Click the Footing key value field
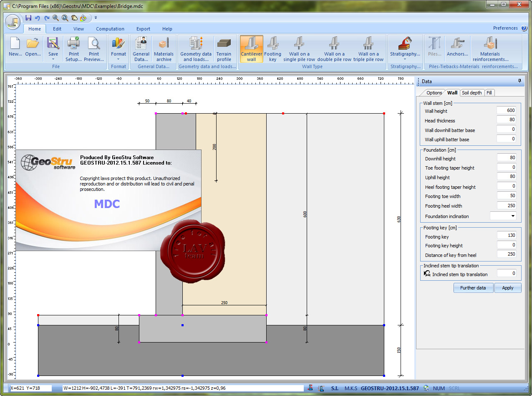This screenshot has height=396, width=532. click(x=507, y=235)
